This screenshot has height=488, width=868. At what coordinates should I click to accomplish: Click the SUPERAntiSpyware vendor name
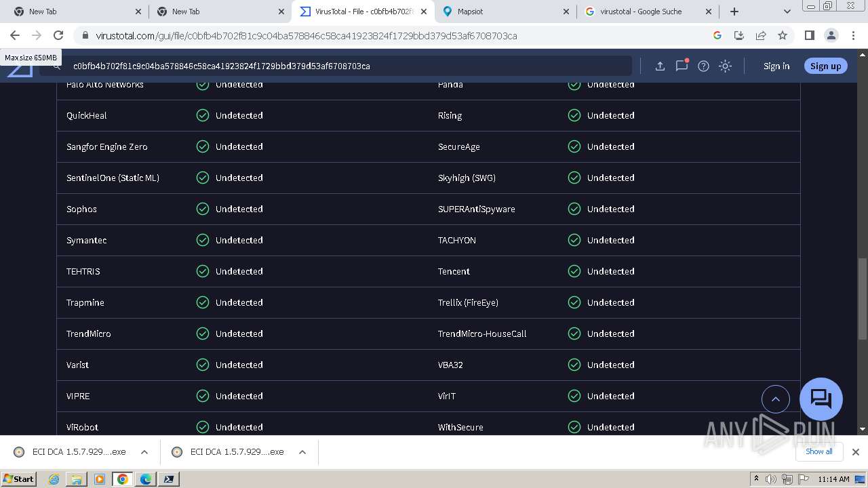point(476,209)
